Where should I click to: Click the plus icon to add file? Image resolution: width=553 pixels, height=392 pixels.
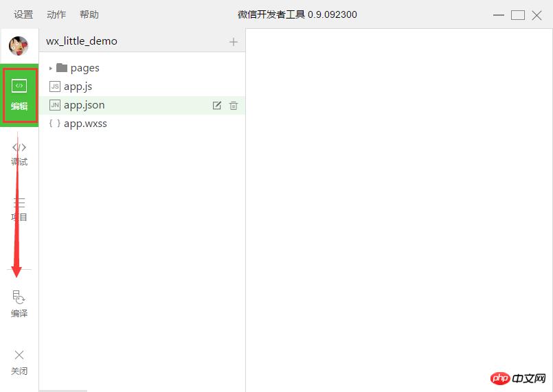pyautogui.click(x=234, y=42)
